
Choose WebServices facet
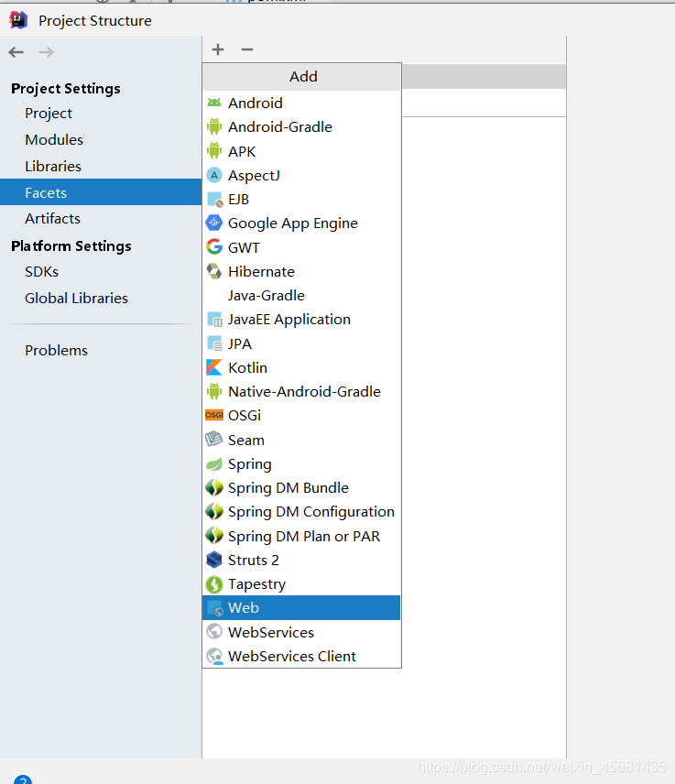point(301,632)
